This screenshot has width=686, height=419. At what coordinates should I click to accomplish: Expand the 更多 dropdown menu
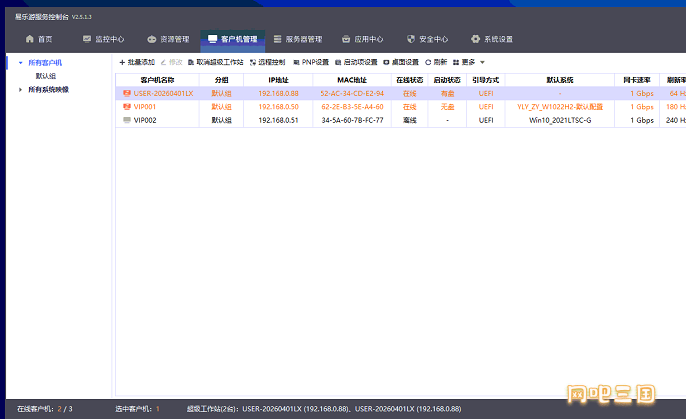point(468,62)
